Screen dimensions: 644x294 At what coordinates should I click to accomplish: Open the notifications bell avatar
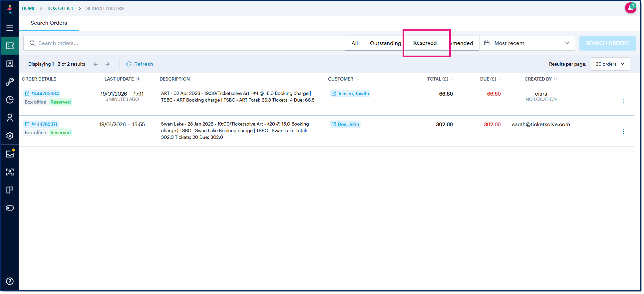630,8
